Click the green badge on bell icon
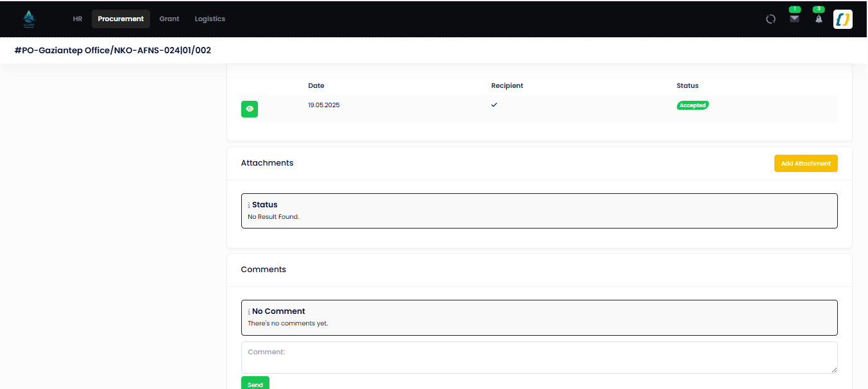 (x=818, y=9)
